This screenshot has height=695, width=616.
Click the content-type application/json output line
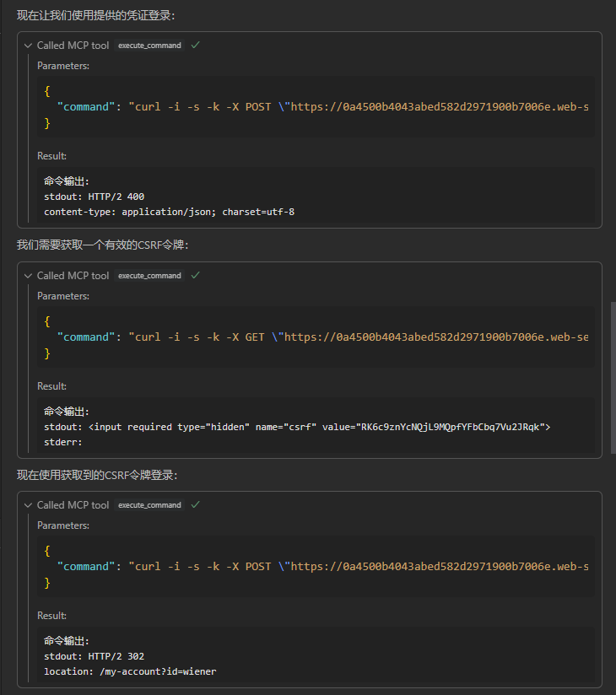pos(169,212)
